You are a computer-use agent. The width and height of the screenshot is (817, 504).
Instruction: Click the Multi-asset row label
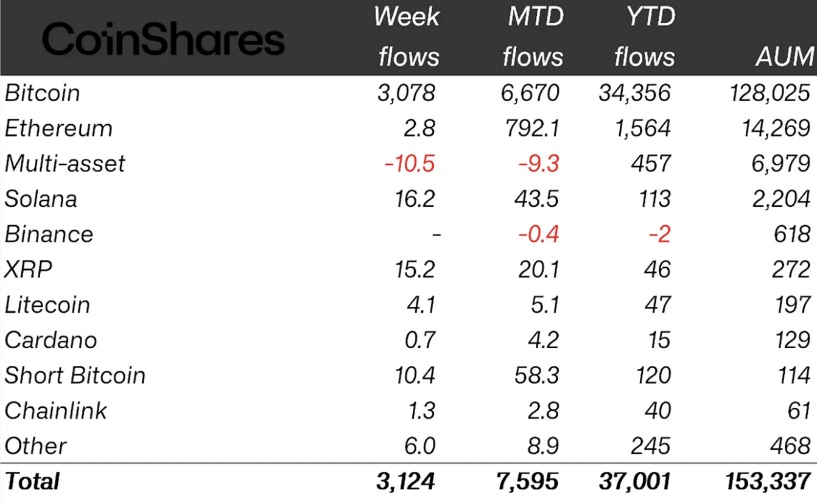pos(65,164)
